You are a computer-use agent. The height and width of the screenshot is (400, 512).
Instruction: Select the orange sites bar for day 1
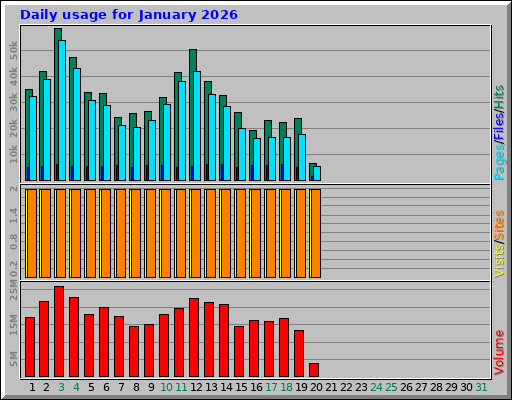[32, 233]
